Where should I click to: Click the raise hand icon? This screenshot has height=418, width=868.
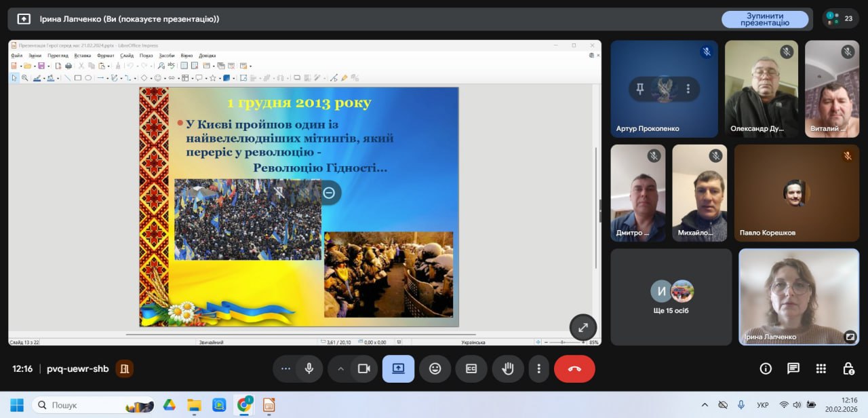tap(508, 368)
